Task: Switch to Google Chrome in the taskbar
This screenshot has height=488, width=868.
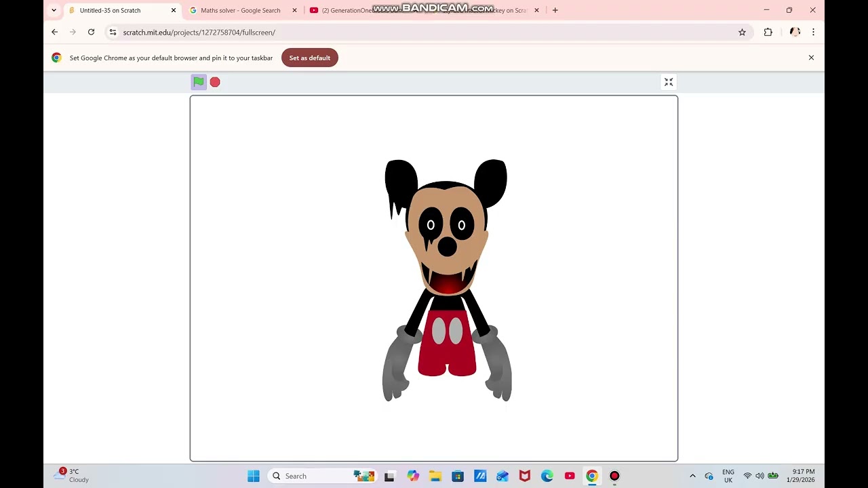Action: coord(592,476)
